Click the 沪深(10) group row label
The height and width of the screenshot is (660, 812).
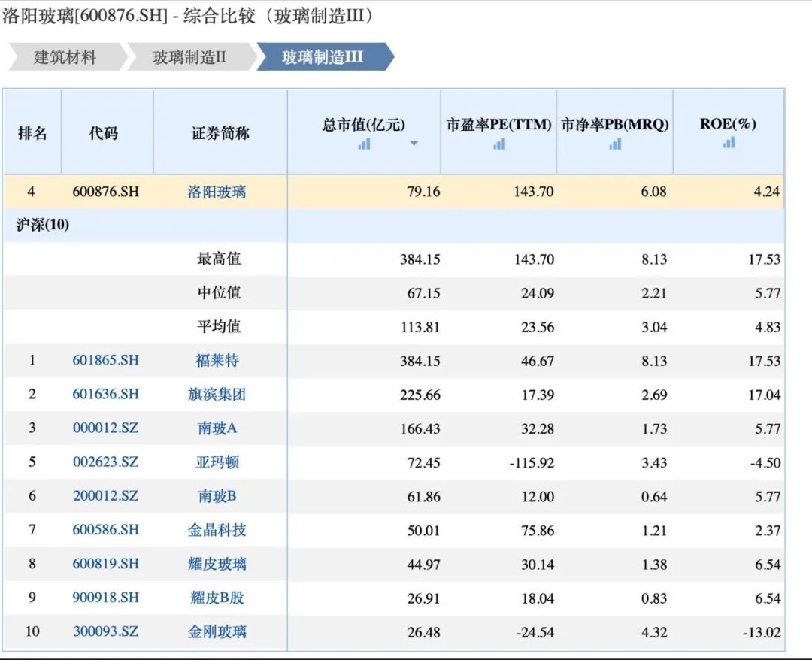click(x=42, y=225)
